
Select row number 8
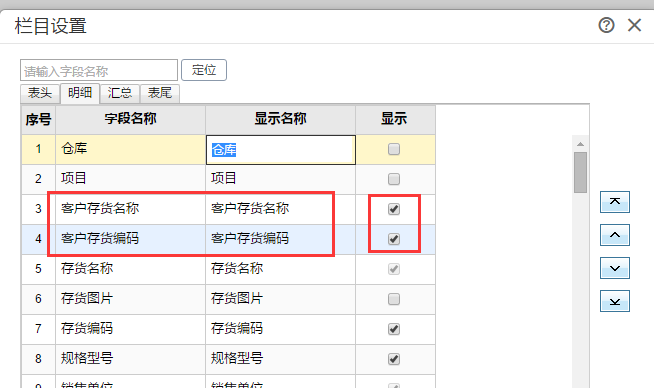coord(38,359)
